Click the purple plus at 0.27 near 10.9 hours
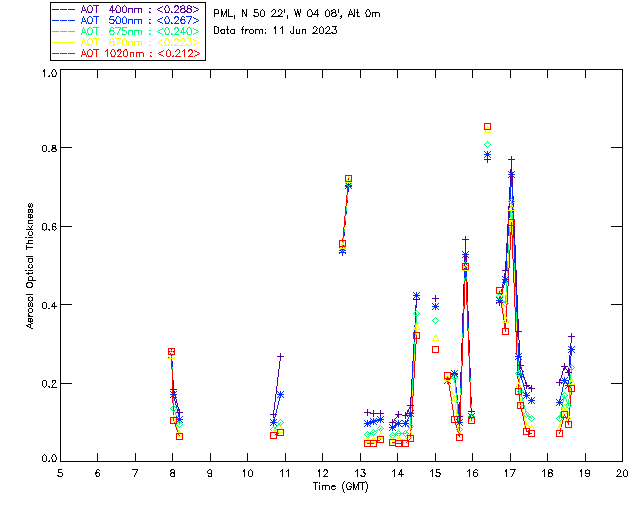Screen dimensions: 640x512 pos(280,356)
